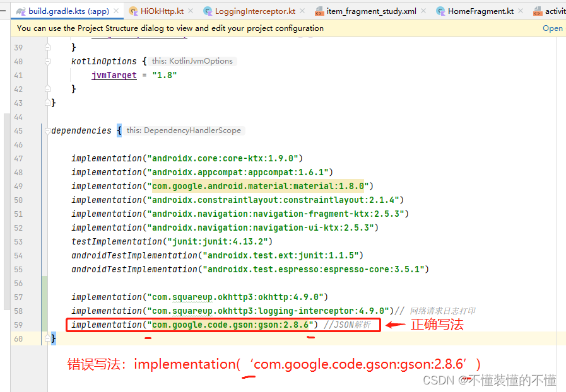The width and height of the screenshot is (566, 392).
Task: Click the gson:2.8.6 dependency string
Action: click(x=230, y=325)
